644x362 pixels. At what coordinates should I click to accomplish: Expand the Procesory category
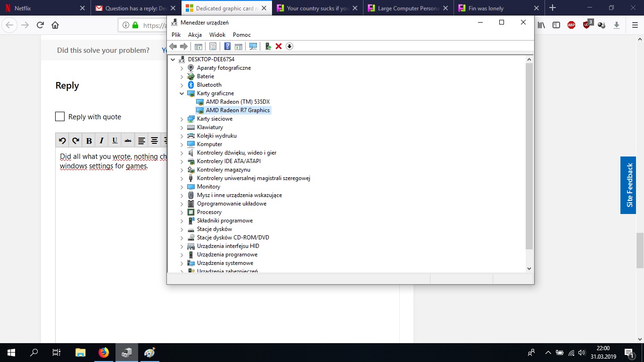pyautogui.click(x=182, y=212)
